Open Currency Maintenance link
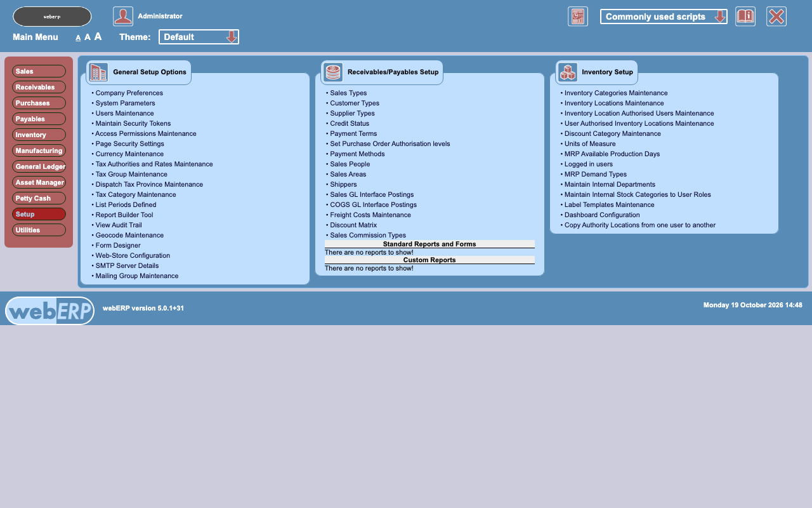812x508 pixels. [x=129, y=154]
